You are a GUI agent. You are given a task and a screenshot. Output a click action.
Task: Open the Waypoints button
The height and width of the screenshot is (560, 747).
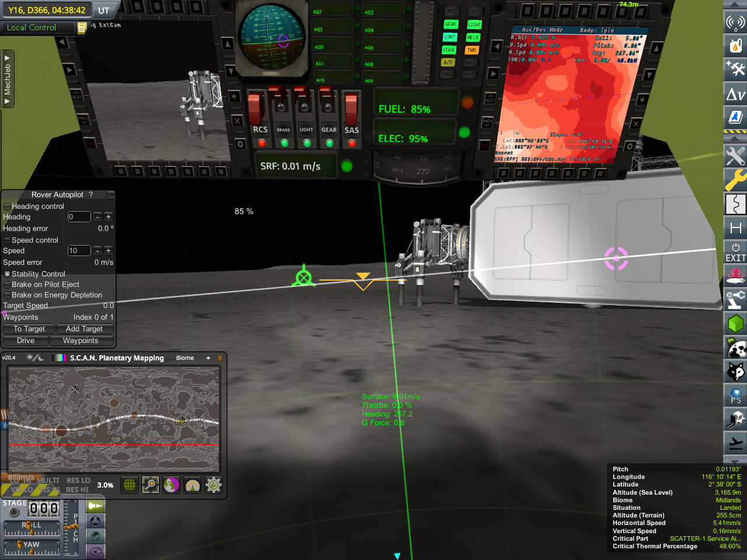[81, 341]
